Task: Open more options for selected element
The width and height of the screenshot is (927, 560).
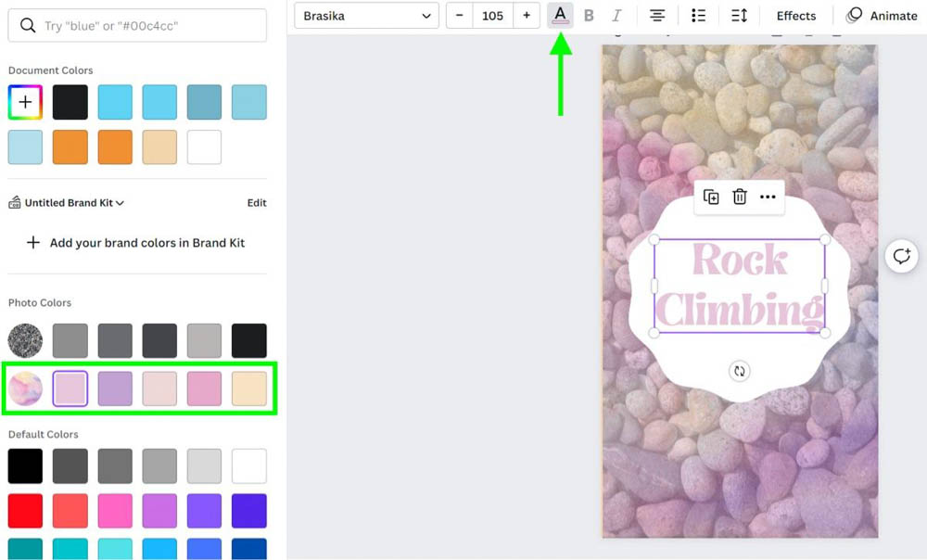Action: click(x=768, y=197)
